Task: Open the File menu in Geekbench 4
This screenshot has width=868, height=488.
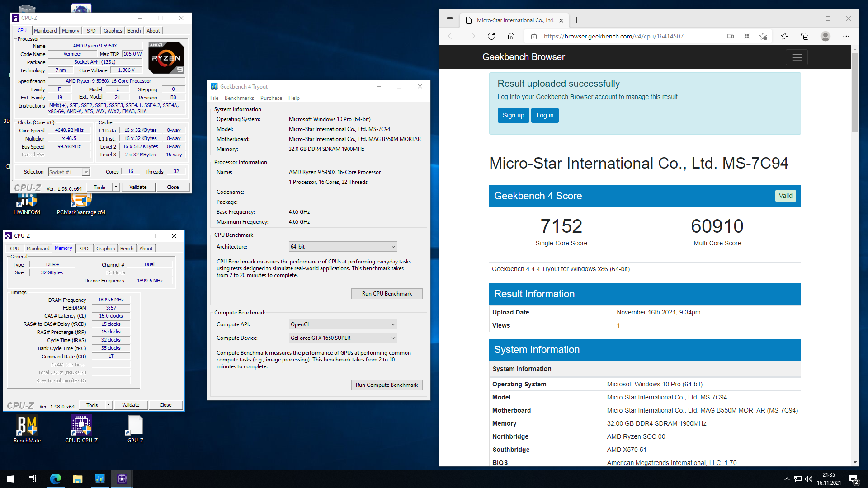Action: [214, 98]
